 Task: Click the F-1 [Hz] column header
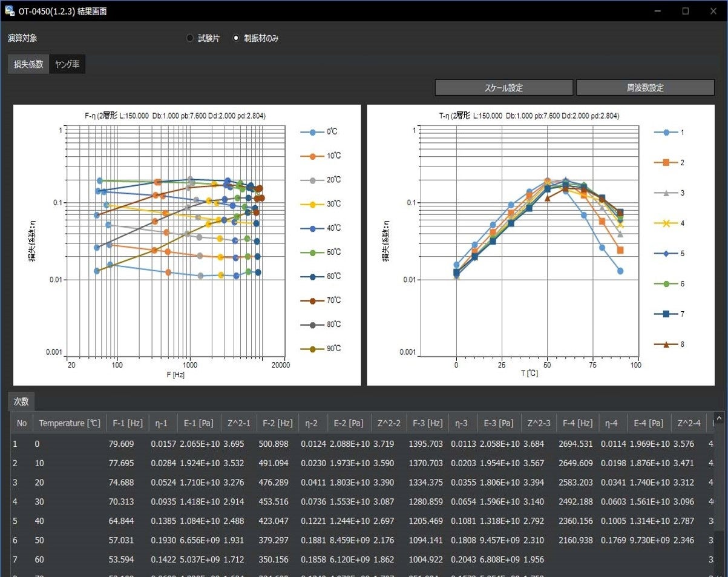pyautogui.click(x=127, y=423)
